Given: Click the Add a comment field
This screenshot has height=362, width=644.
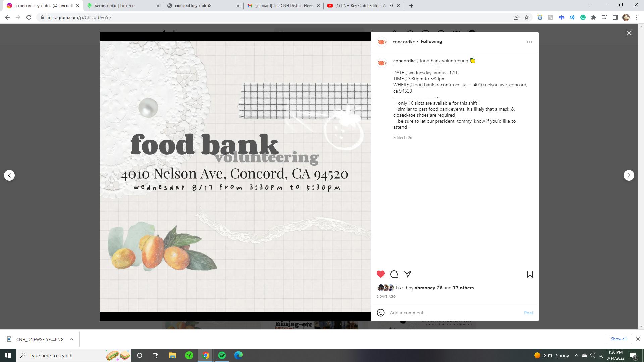Looking at the screenshot, I should (x=453, y=313).
